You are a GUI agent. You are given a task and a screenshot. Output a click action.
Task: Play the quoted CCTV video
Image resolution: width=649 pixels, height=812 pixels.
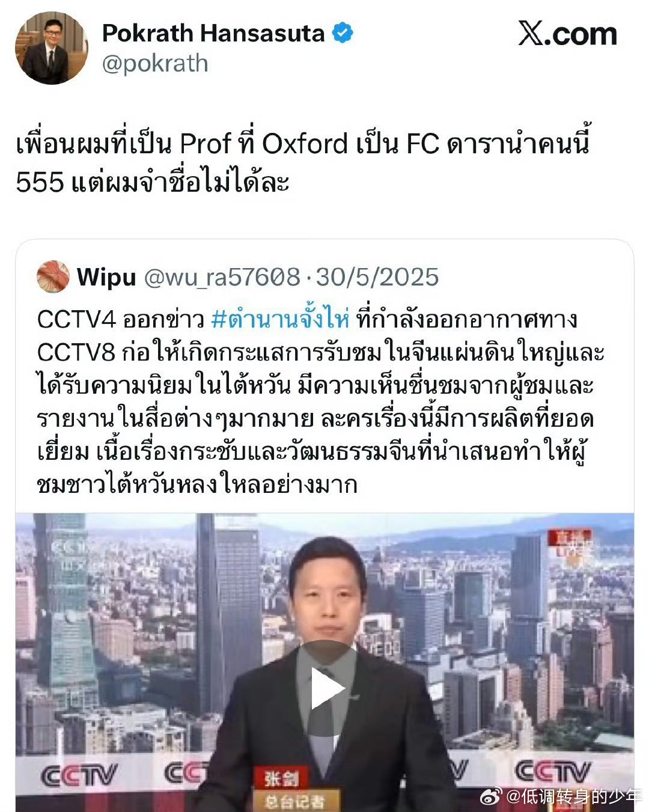(324, 688)
